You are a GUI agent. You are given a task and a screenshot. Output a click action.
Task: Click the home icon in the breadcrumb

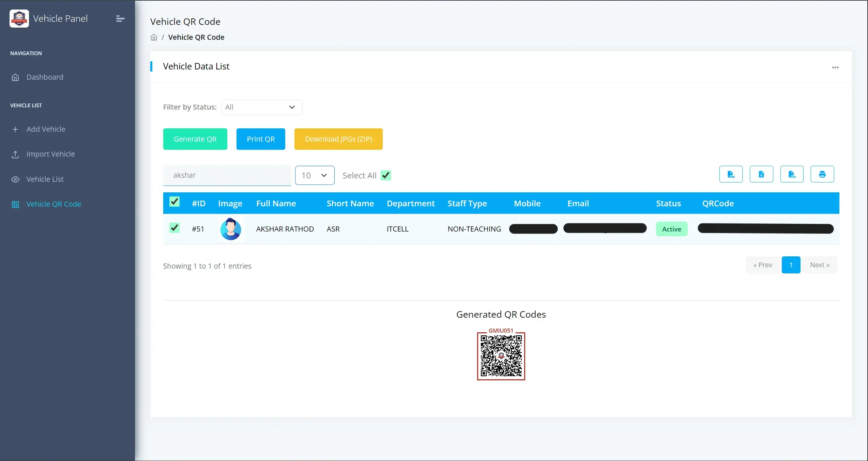coord(154,37)
